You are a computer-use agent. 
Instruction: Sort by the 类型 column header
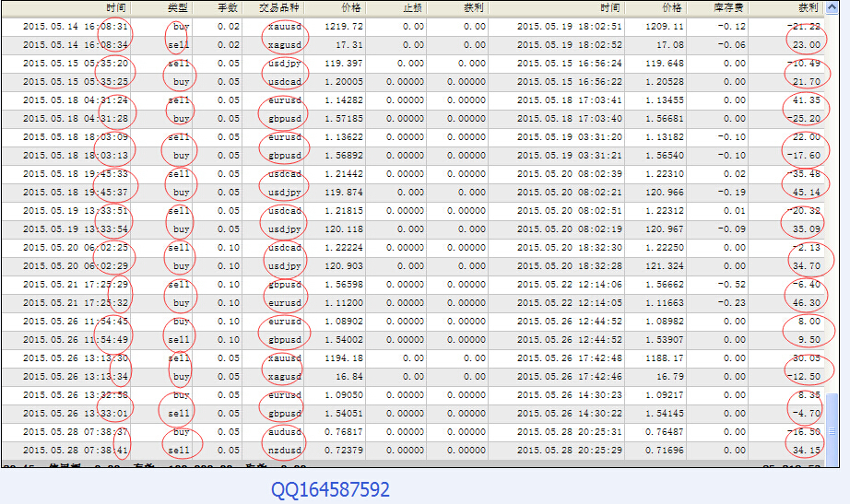[177, 7]
